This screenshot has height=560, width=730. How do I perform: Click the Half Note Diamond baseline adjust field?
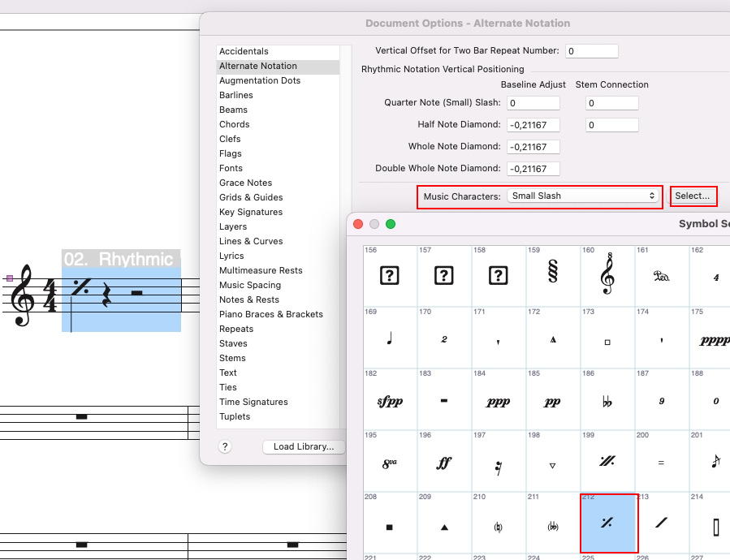(x=533, y=125)
